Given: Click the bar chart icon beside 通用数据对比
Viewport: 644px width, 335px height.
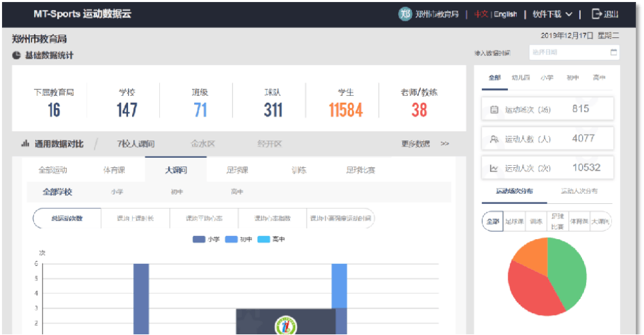Looking at the screenshot, I should (x=25, y=143).
